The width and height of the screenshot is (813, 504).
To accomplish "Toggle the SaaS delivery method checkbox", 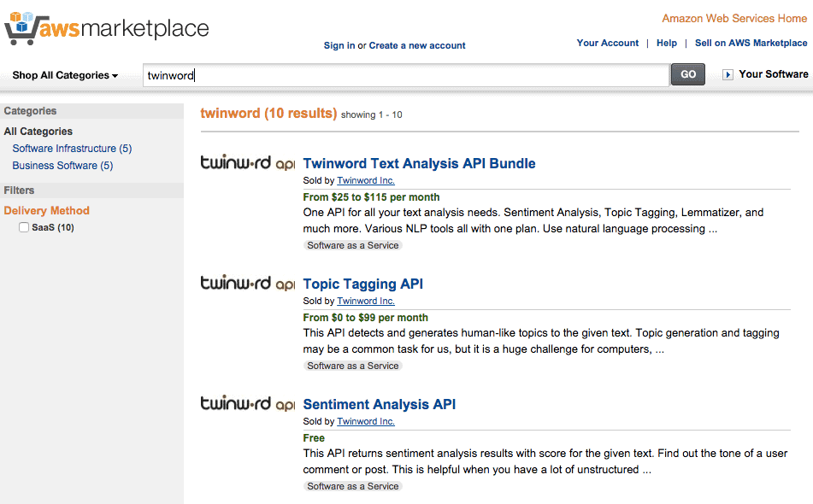I will click(x=24, y=227).
